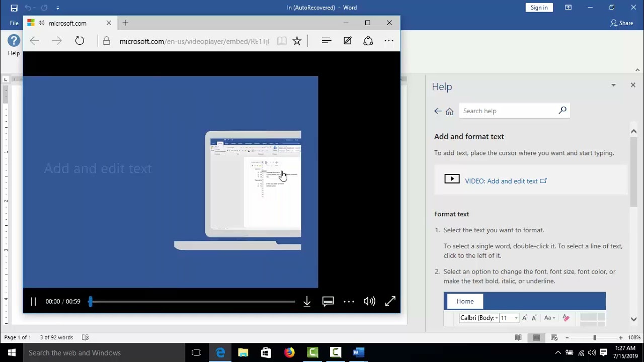Go to Help pane home

449,111
